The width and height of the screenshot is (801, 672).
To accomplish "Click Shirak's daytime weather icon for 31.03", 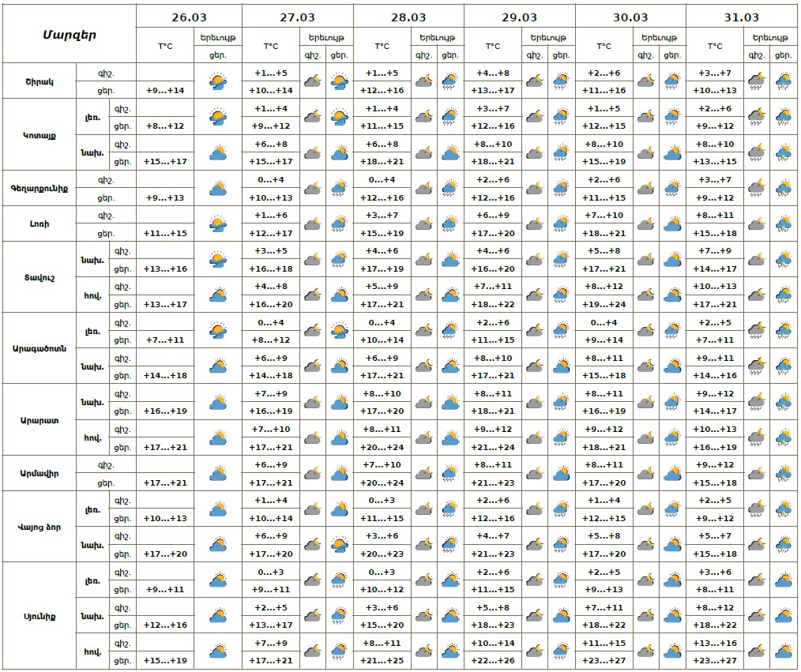I will tap(784, 81).
